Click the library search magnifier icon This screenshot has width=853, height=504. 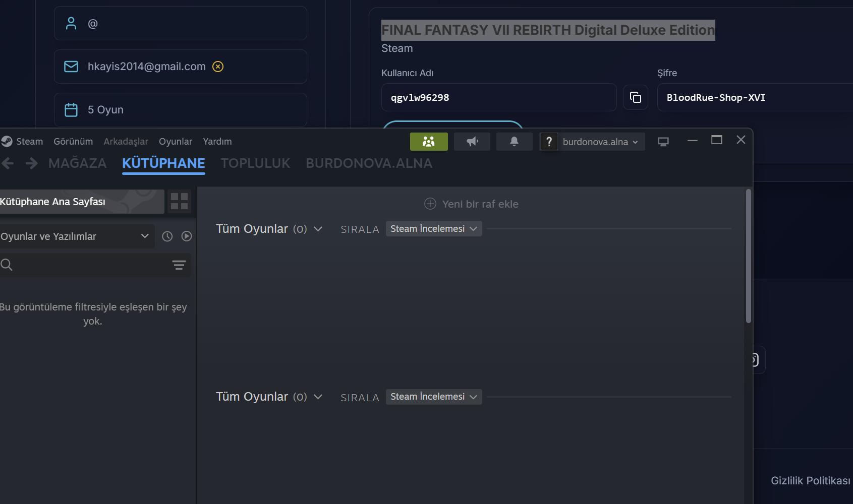[x=7, y=265]
